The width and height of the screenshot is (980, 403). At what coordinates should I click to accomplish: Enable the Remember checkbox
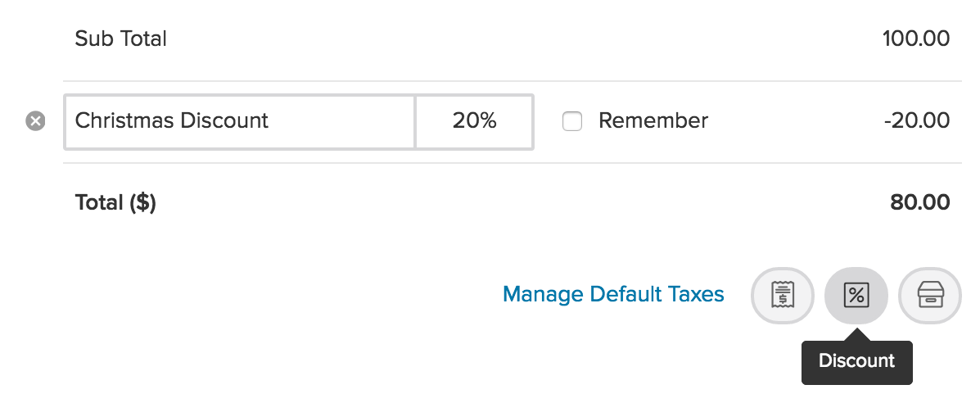[x=572, y=121]
